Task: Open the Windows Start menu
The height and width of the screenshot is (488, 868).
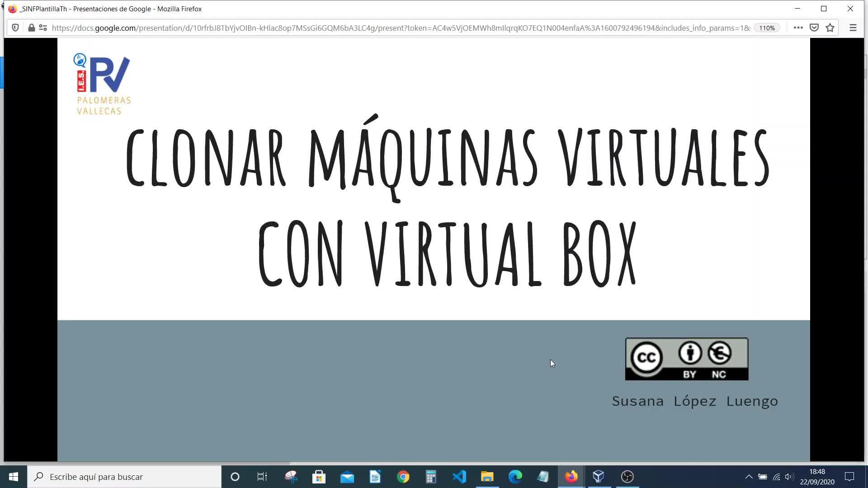Action: [14, 477]
